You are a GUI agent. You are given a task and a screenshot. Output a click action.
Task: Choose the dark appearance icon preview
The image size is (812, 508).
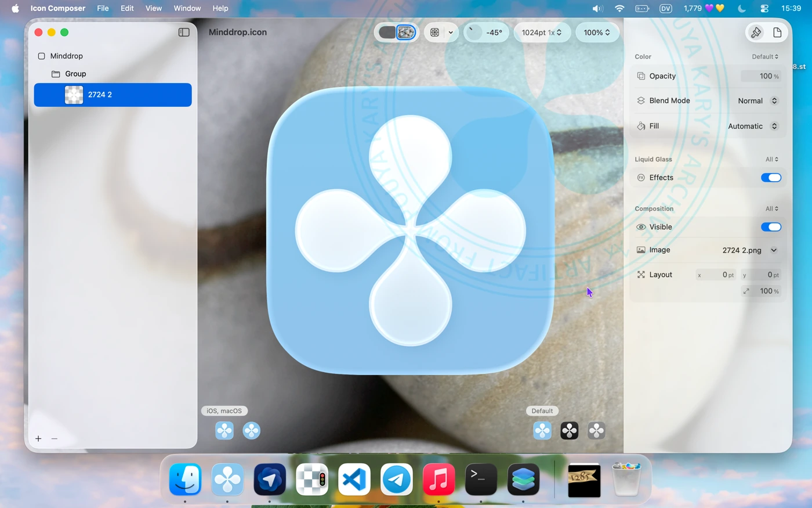(x=569, y=431)
